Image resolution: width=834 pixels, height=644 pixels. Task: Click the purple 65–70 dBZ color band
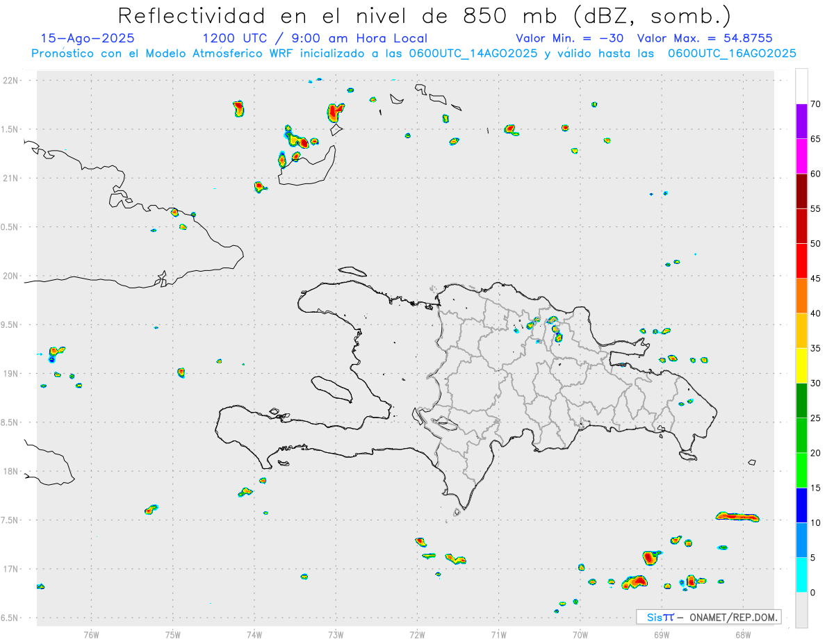(x=801, y=122)
